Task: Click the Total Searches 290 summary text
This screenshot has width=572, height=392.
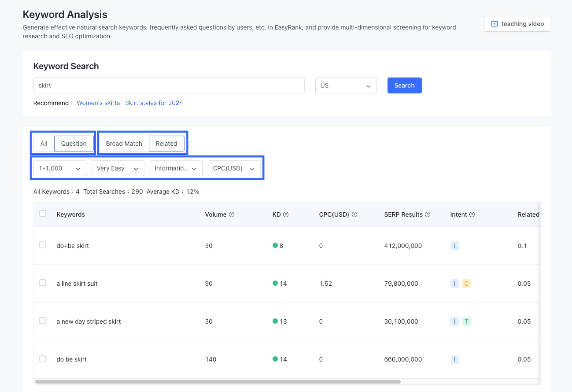Action: point(113,191)
